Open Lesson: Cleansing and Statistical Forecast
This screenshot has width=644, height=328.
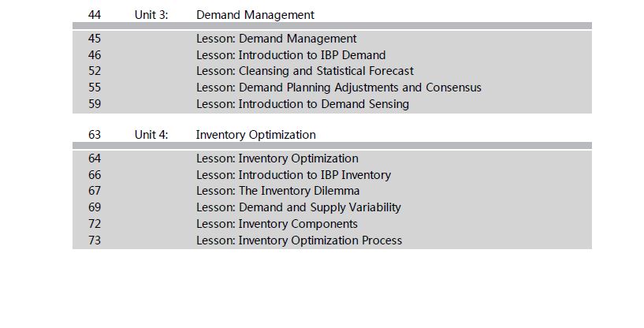305,71
